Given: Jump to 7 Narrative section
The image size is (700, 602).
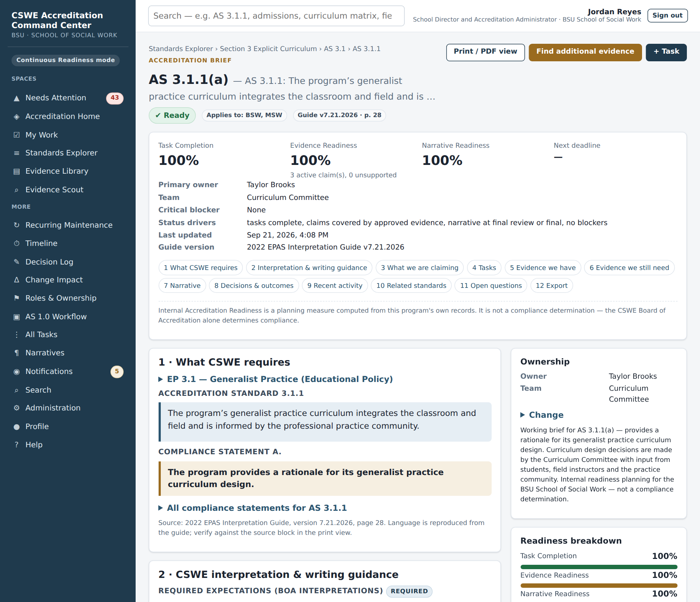Looking at the screenshot, I should pos(182,286).
